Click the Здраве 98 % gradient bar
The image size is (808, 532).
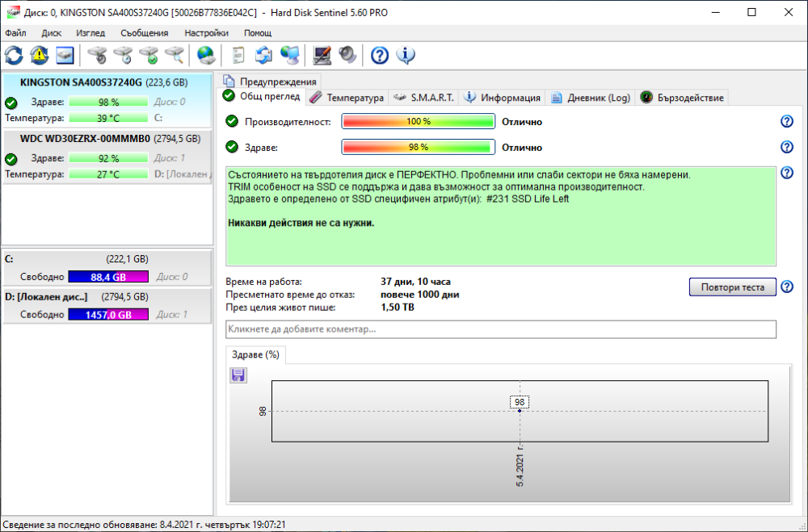(x=418, y=147)
